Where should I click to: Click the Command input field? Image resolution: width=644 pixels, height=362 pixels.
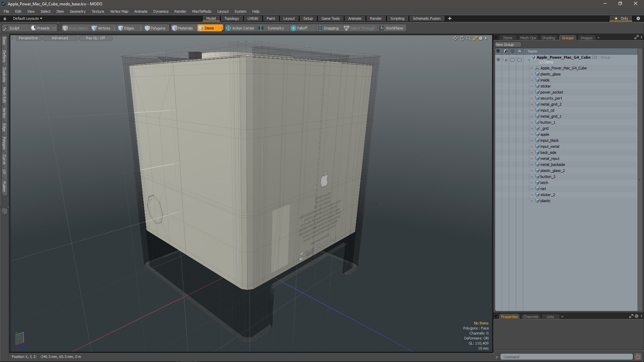coord(566,357)
